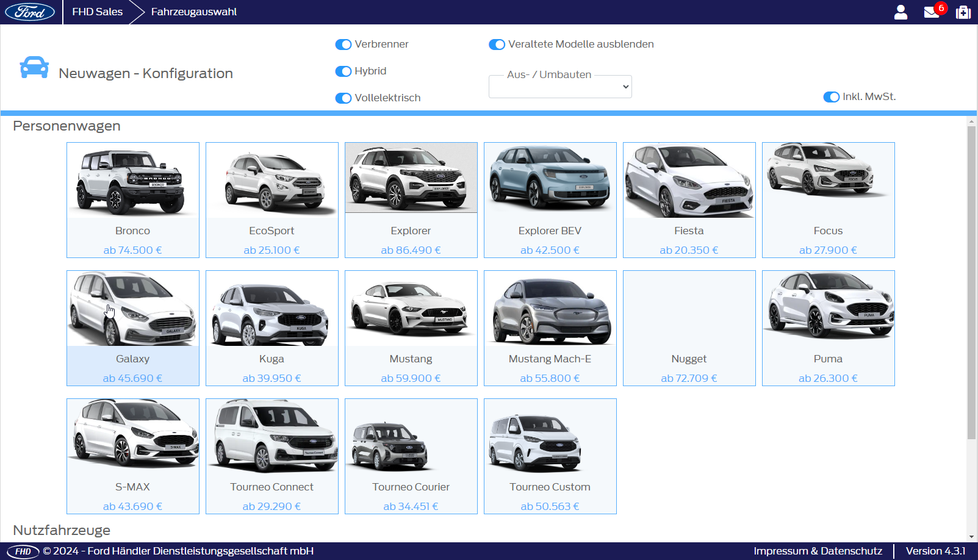
Task: Click the Tourneo Custom price ab 50.563 €
Action: (550, 506)
